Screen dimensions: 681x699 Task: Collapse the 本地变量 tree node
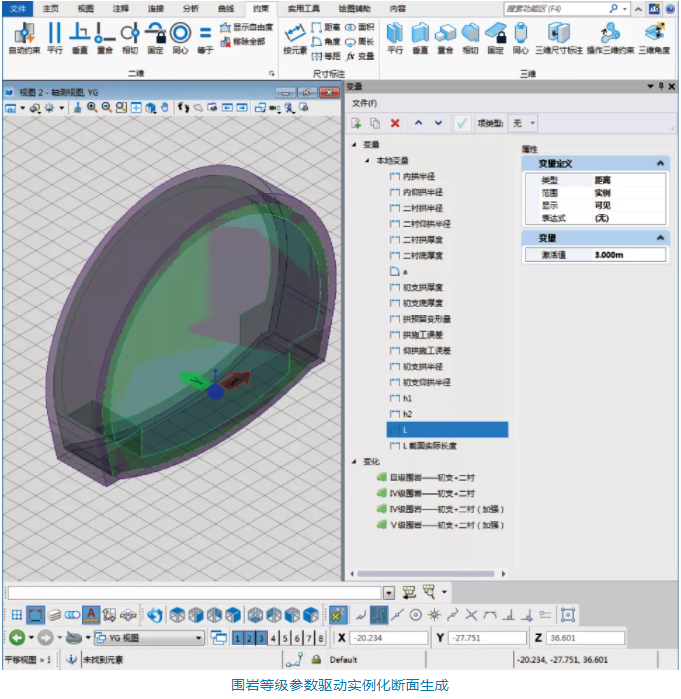coord(367,160)
